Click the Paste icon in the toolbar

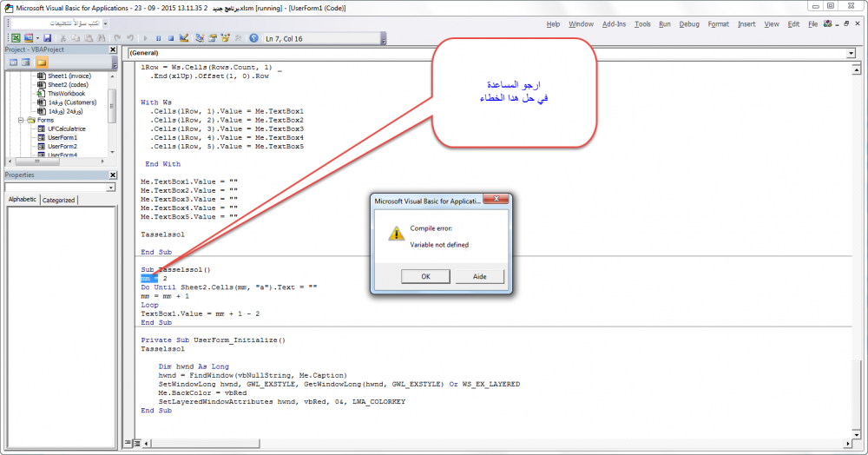coord(89,38)
